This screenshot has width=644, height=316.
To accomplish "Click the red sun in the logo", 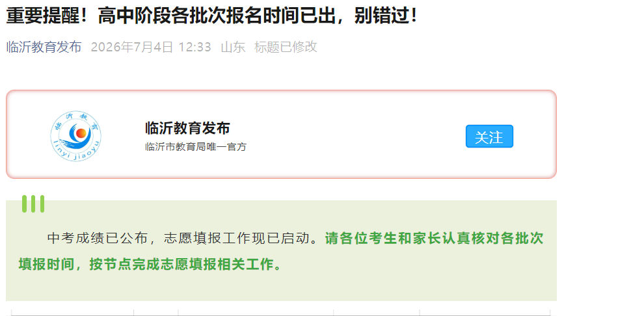I will point(81,133).
